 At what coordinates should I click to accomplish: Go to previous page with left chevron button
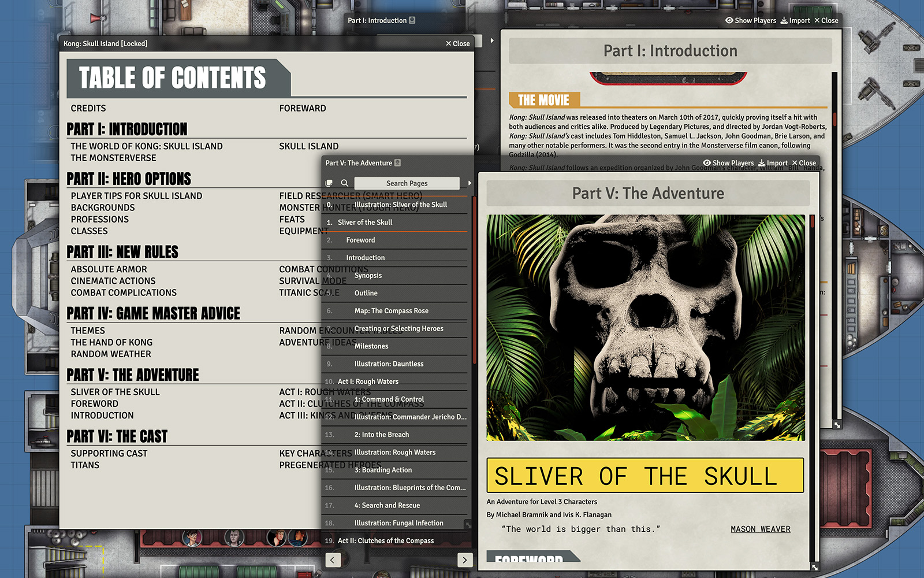pos(333,560)
